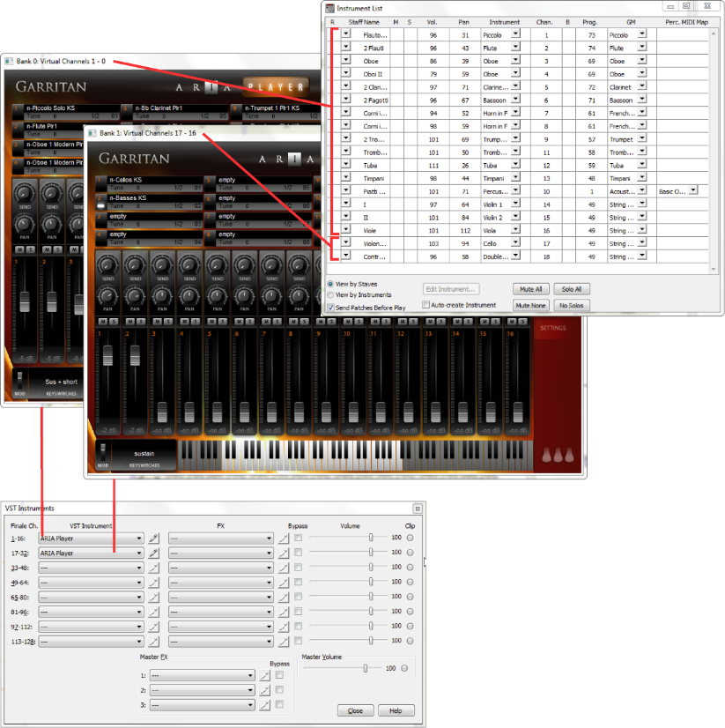Open SETTINGS tab in ARIA Player
Viewport: 725px width, 728px height.
[552, 329]
